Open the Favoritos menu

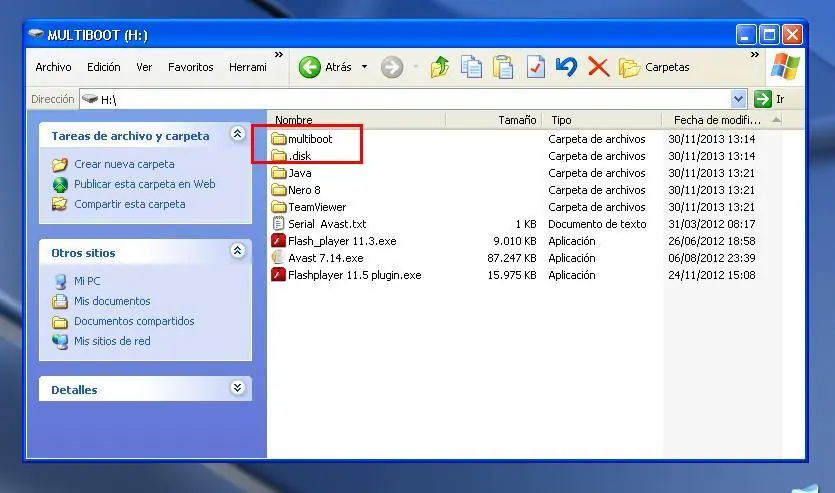(x=190, y=67)
